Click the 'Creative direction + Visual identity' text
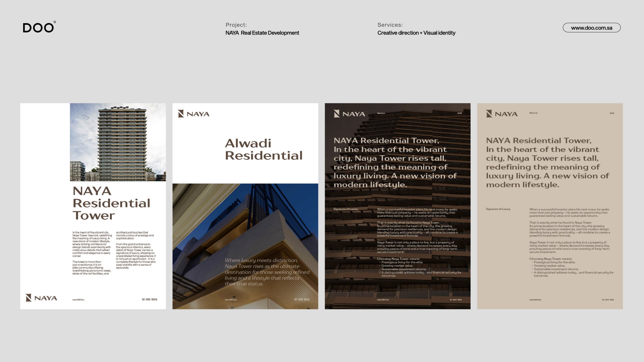 click(x=416, y=33)
